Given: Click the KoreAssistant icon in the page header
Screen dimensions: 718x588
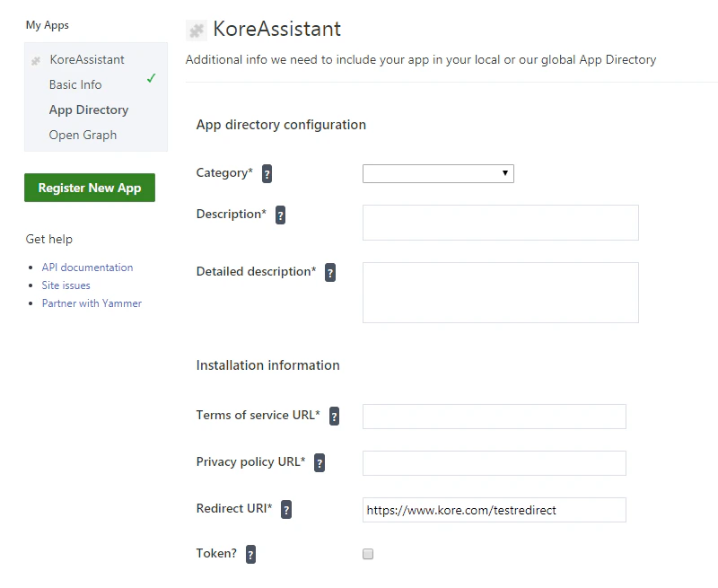Looking at the screenshot, I should click(196, 29).
